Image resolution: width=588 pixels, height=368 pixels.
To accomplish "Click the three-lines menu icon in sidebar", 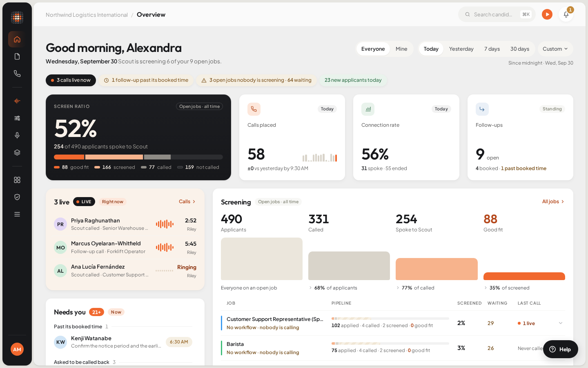I will [x=17, y=214].
